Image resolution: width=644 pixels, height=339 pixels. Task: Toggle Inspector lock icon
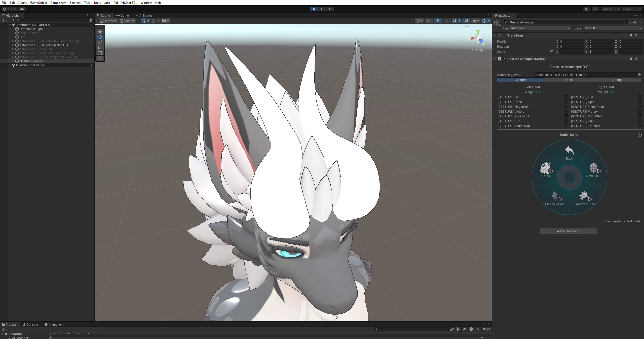click(636, 15)
